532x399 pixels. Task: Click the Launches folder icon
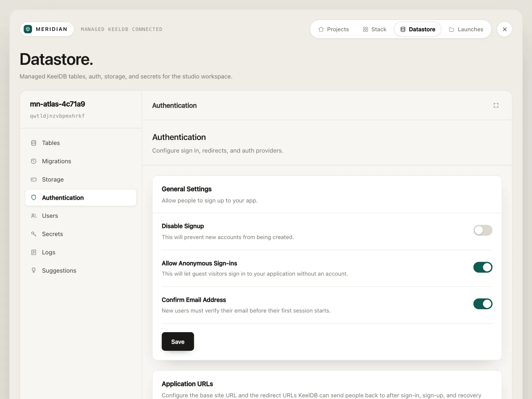click(452, 29)
